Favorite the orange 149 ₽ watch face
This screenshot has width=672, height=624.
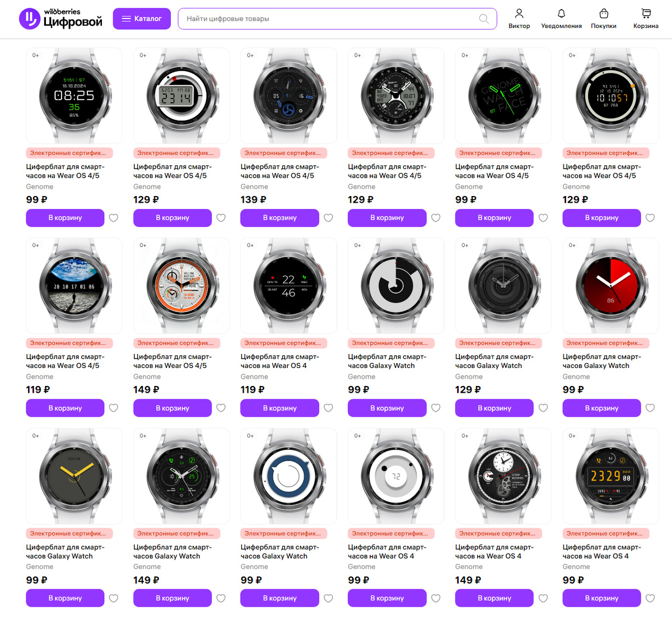pos(221,408)
